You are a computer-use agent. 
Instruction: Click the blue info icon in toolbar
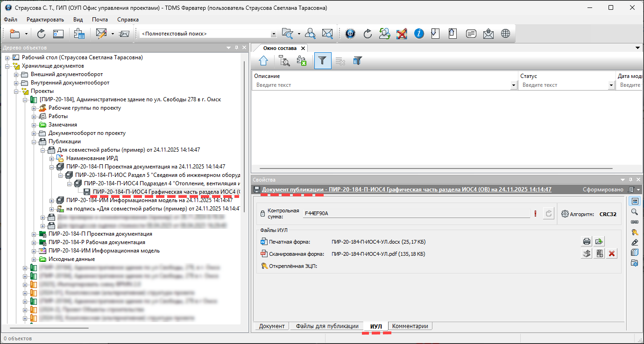click(419, 34)
